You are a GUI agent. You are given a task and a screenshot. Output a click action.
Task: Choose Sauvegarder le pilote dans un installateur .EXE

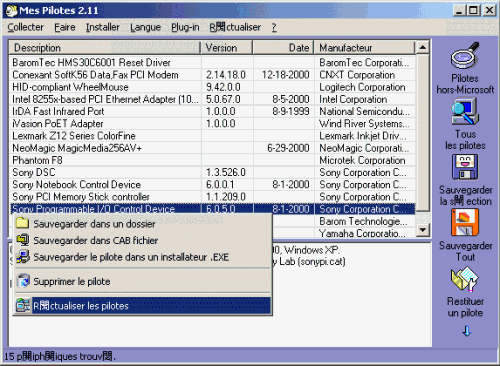coord(143,257)
